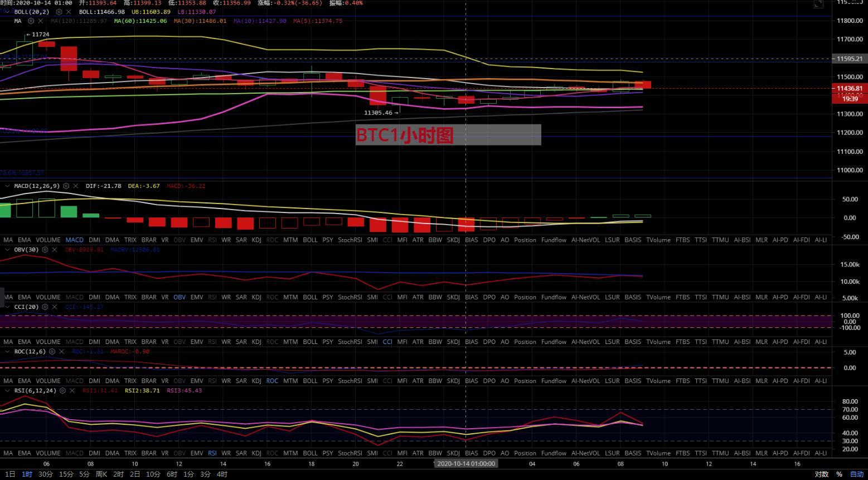The height and width of the screenshot is (480, 868).
Task: Close the MACD indicator panel
Action: 75,186
